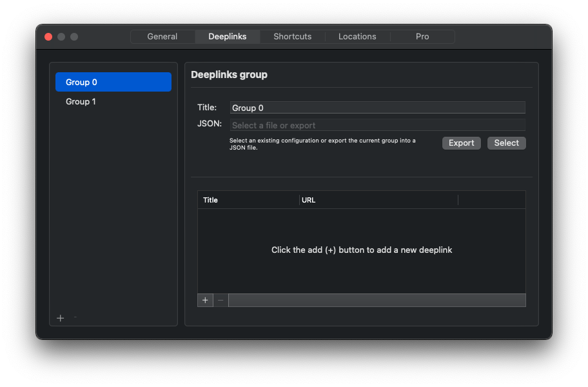This screenshot has width=588, height=387.
Task: Click the JSON file selection field
Action: point(377,123)
